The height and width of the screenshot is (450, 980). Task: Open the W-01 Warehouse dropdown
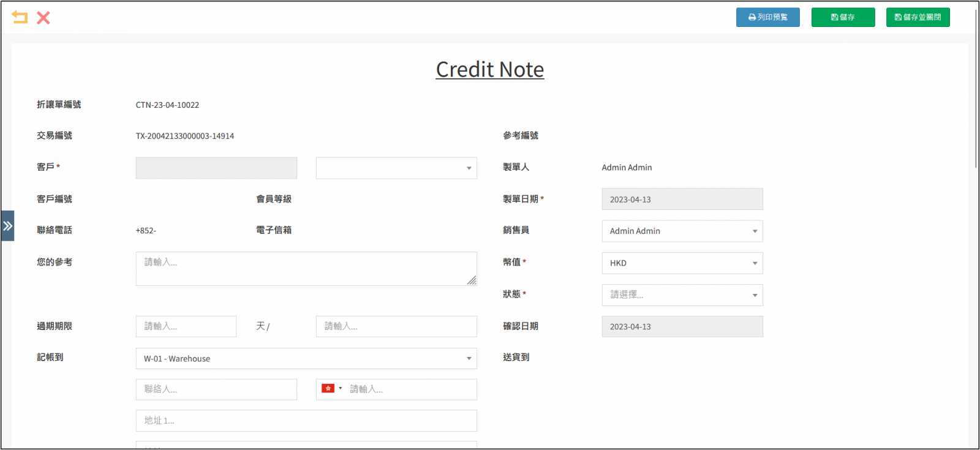tap(306, 359)
